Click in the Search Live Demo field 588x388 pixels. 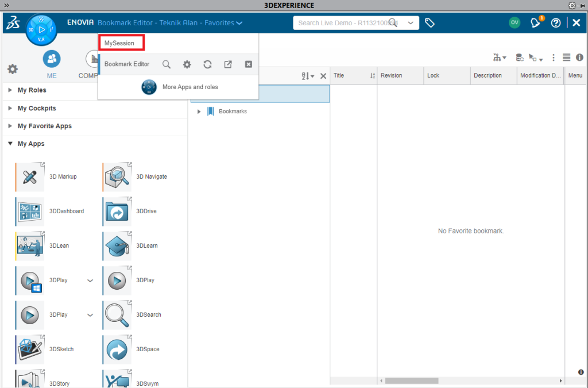click(x=345, y=23)
